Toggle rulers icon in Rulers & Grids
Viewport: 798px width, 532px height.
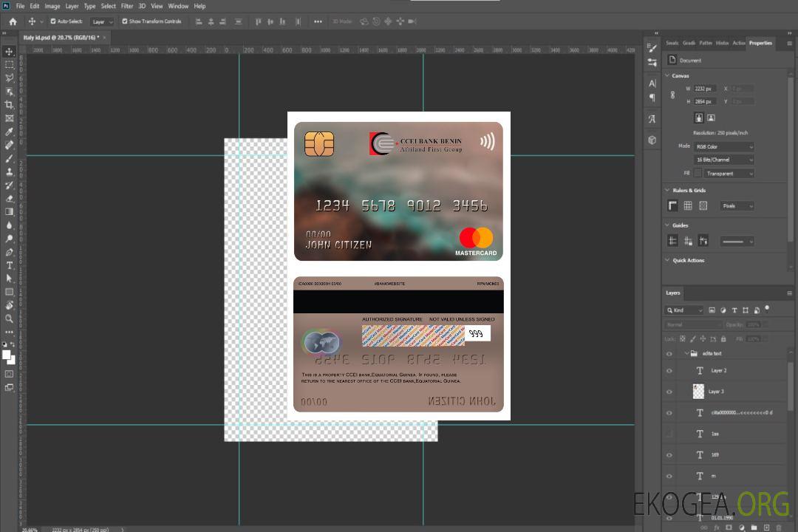point(672,205)
